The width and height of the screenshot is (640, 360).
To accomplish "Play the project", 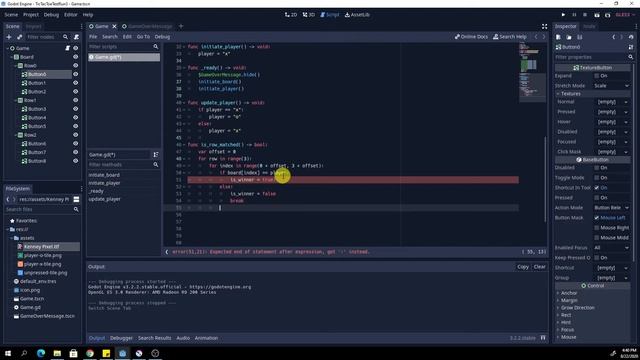I will click(x=563, y=15).
